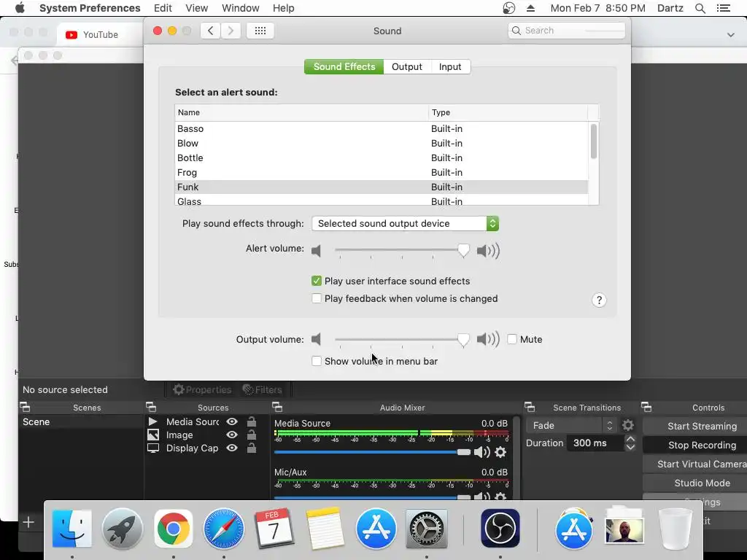Enable Show volume in menu bar
747x560 pixels.
tap(317, 361)
